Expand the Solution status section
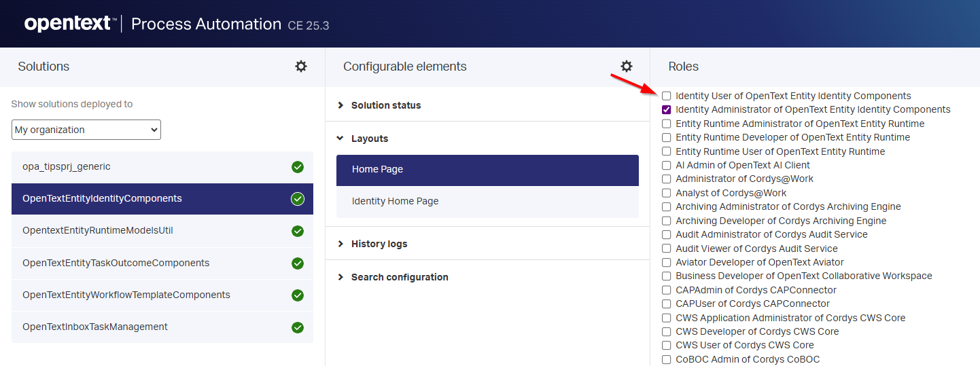 385,105
